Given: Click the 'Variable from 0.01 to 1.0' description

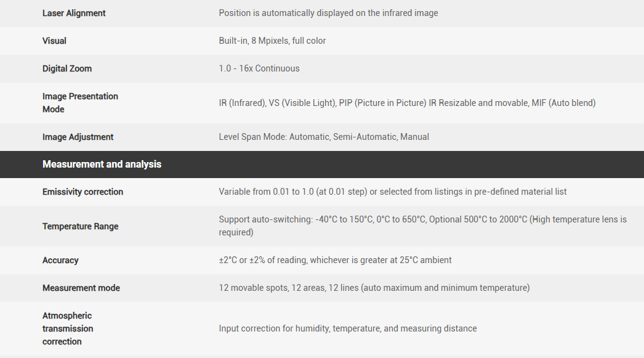Looking at the screenshot, I should coord(393,192).
